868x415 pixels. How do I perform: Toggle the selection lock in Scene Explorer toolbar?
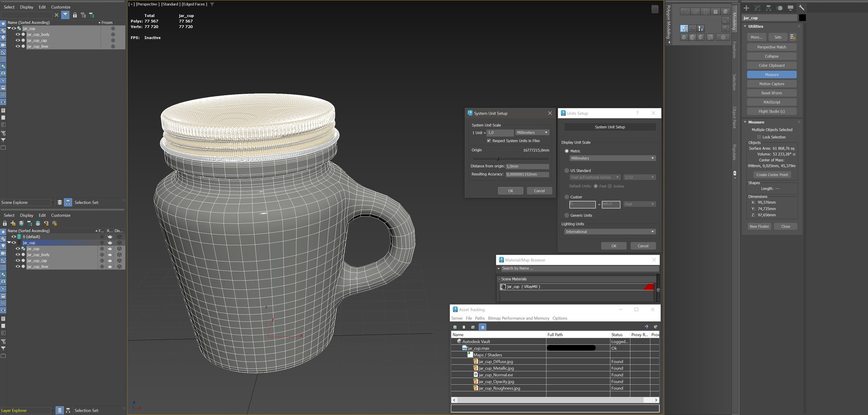75,15
